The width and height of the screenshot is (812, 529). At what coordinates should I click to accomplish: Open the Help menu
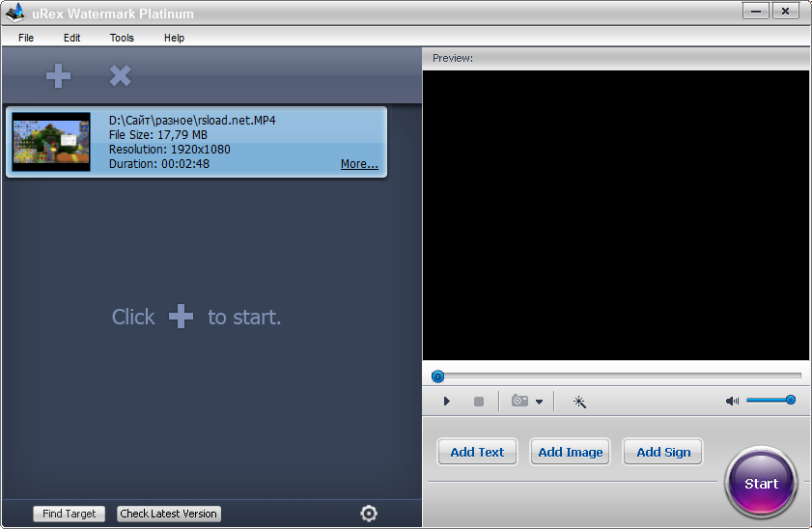tap(174, 38)
